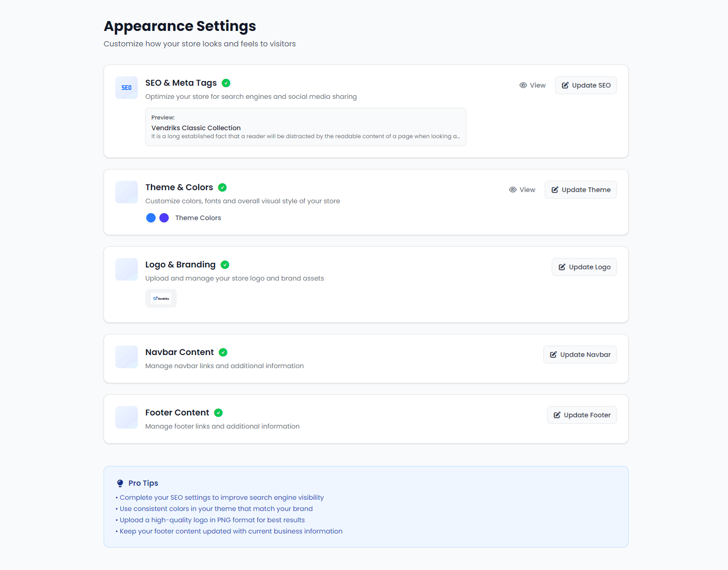Select the Update Footer button
The height and width of the screenshot is (570, 728).
pyautogui.click(x=582, y=415)
